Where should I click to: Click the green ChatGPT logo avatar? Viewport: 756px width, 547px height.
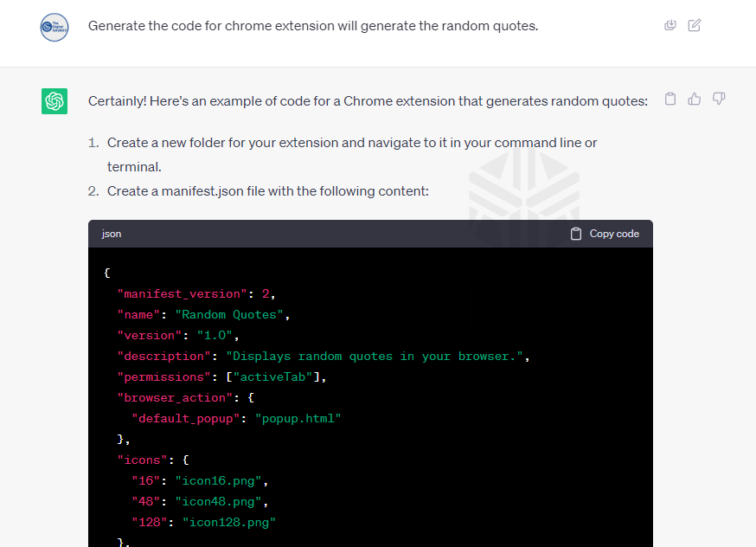(x=54, y=101)
